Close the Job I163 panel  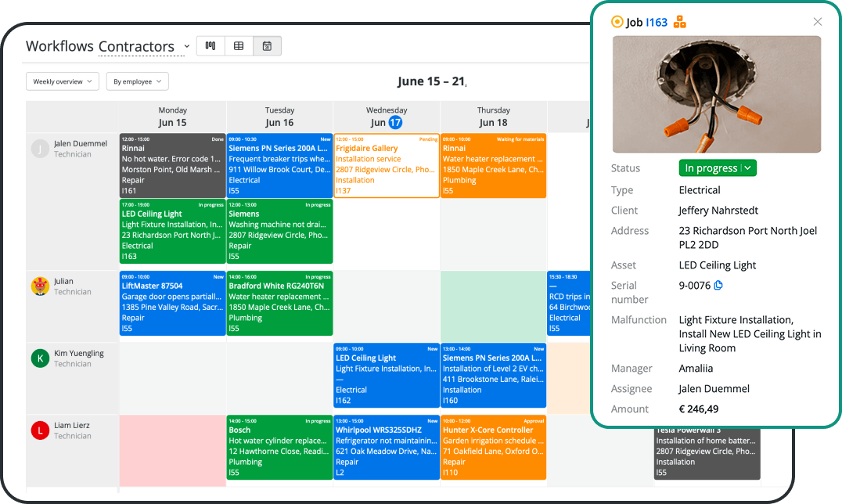pos(817,21)
